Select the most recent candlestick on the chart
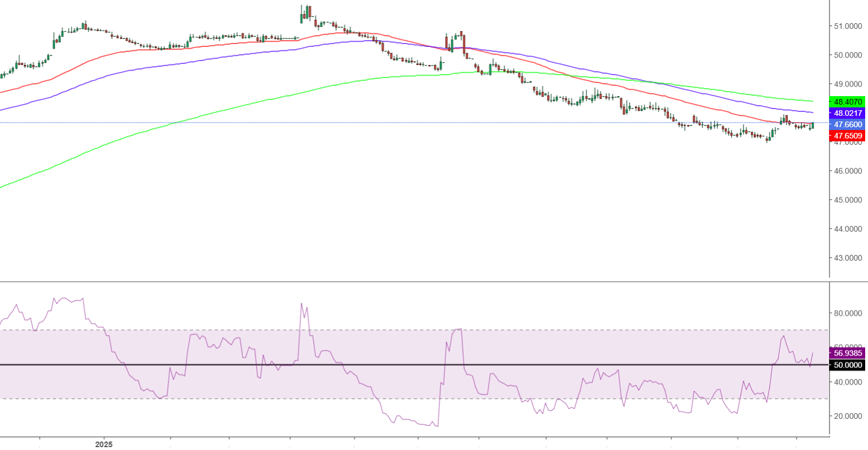868x450 pixels. coord(813,126)
